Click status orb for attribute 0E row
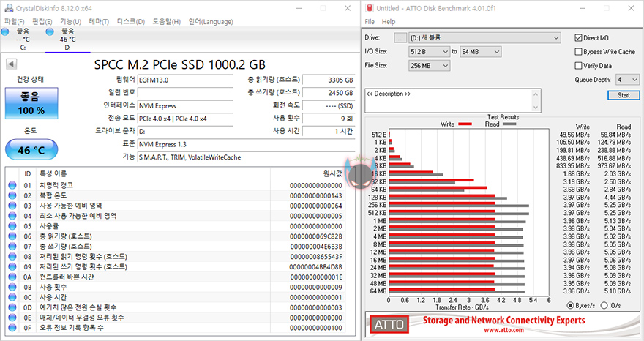 (12, 318)
